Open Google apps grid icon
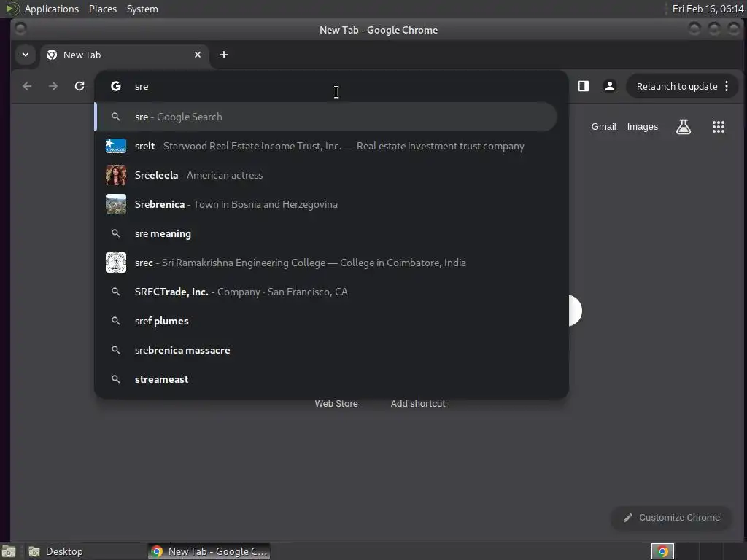This screenshot has height=560, width=747. coord(719,127)
